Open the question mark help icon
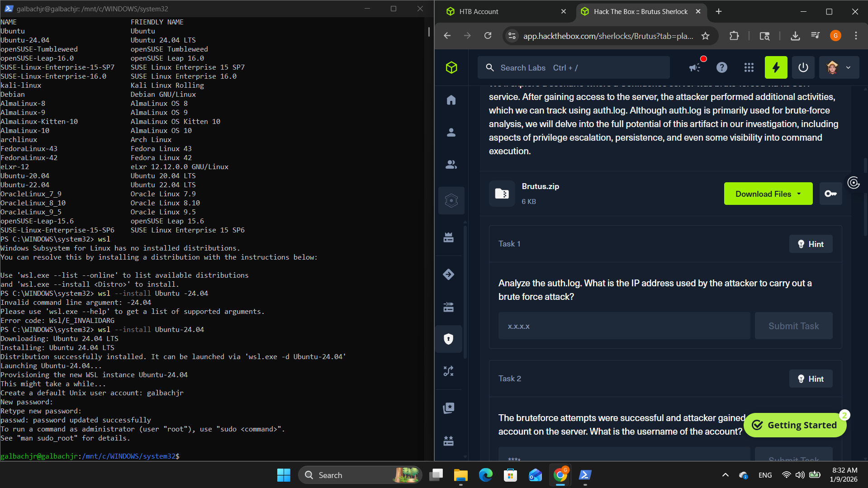This screenshot has height=488, width=868. [722, 68]
